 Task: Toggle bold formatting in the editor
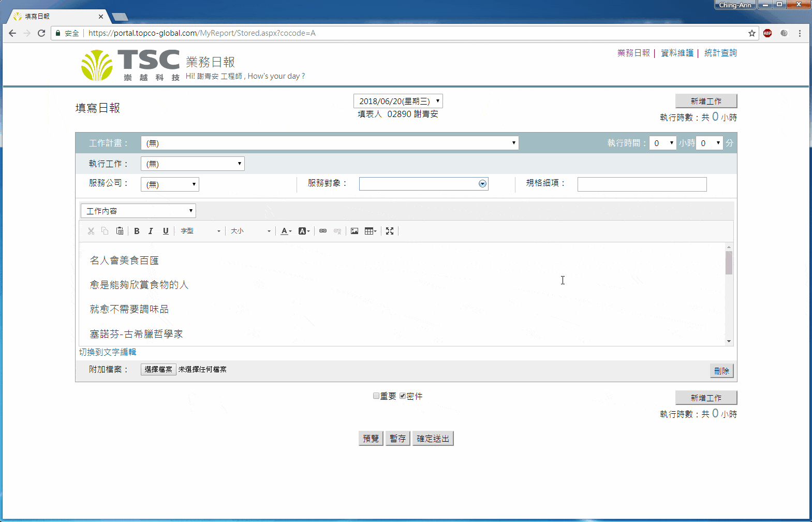(137, 231)
